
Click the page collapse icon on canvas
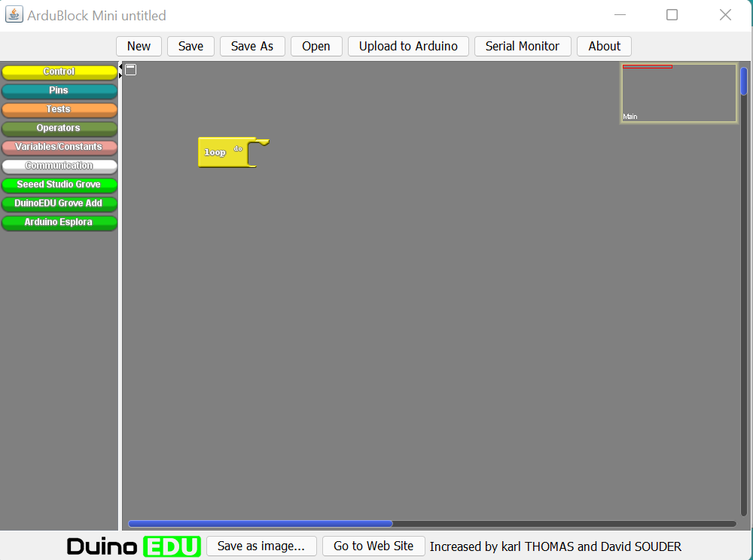coord(130,70)
